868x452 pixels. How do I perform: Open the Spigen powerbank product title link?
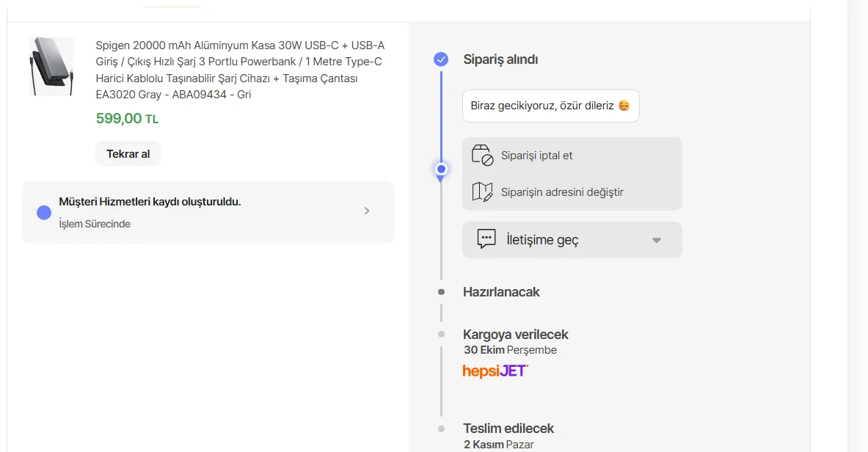pos(240,70)
